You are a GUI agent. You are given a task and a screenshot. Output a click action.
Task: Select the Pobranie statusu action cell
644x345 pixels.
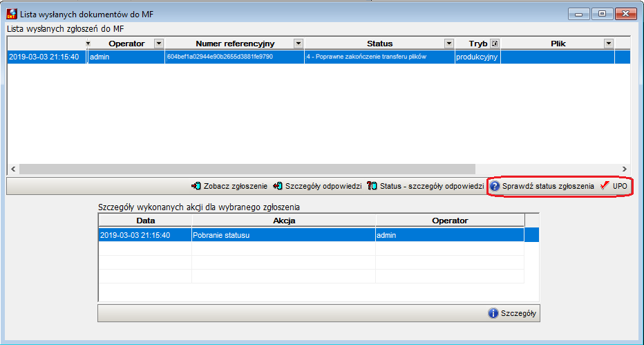click(x=283, y=235)
